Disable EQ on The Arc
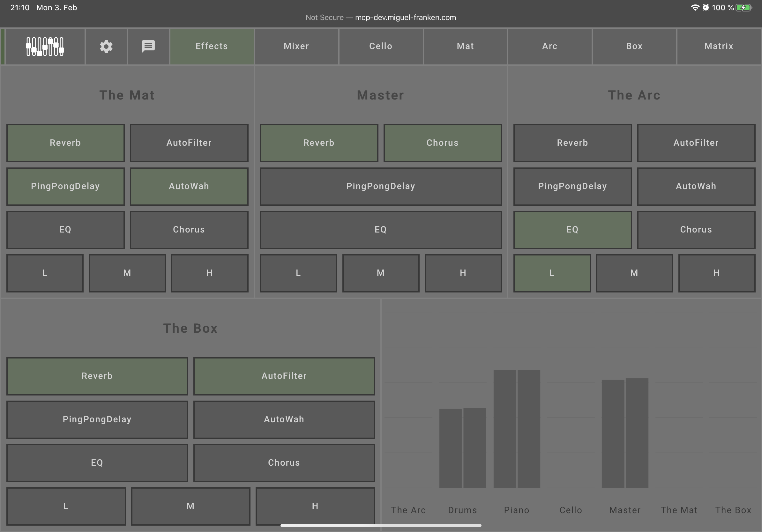The width and height of the screenshot is (762, 532). [x=572, y=230]
